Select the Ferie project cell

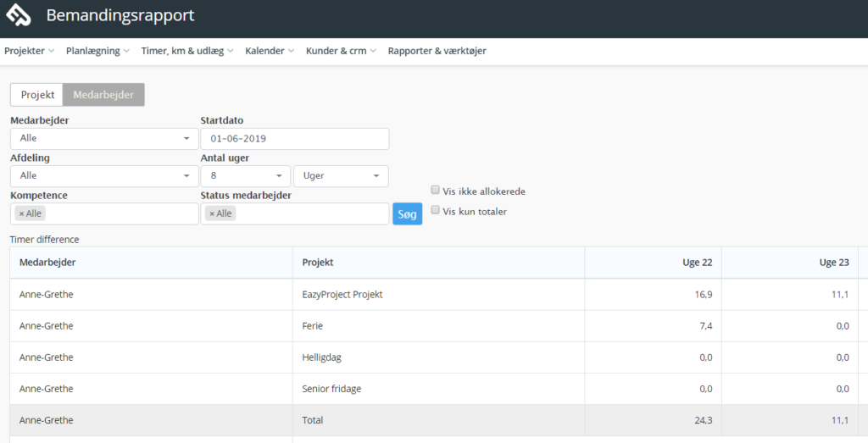pos(438,326)
